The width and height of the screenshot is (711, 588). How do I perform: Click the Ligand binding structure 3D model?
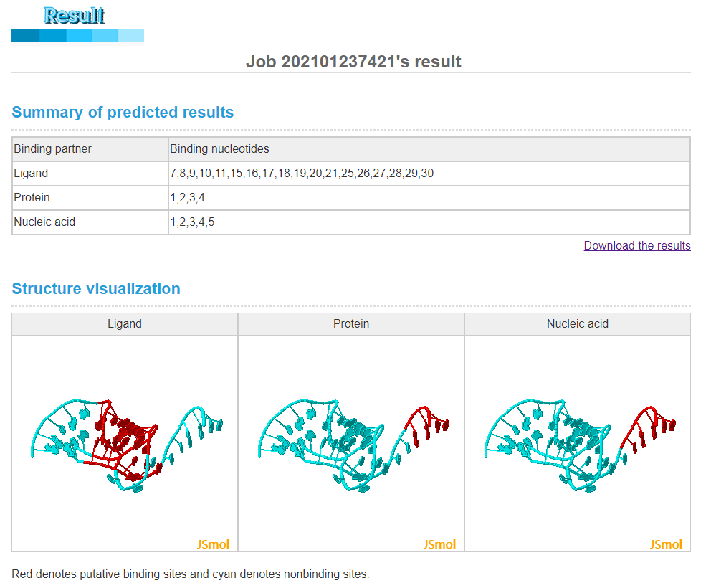click(x=127, y=447)
